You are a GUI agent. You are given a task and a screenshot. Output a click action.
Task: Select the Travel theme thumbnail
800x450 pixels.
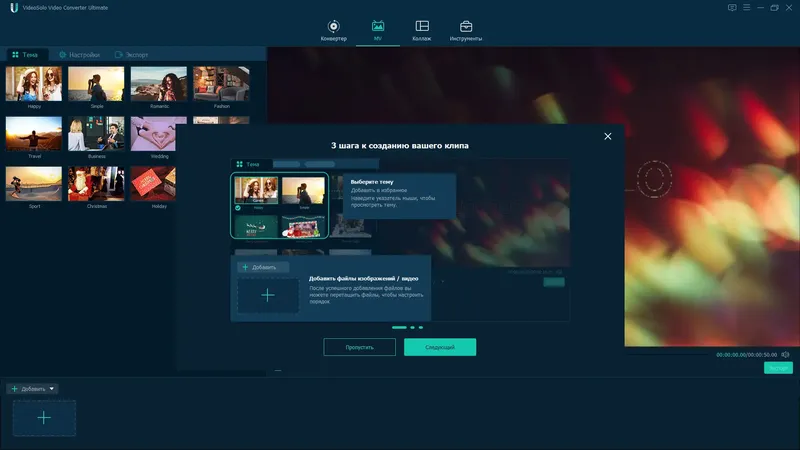34,134
